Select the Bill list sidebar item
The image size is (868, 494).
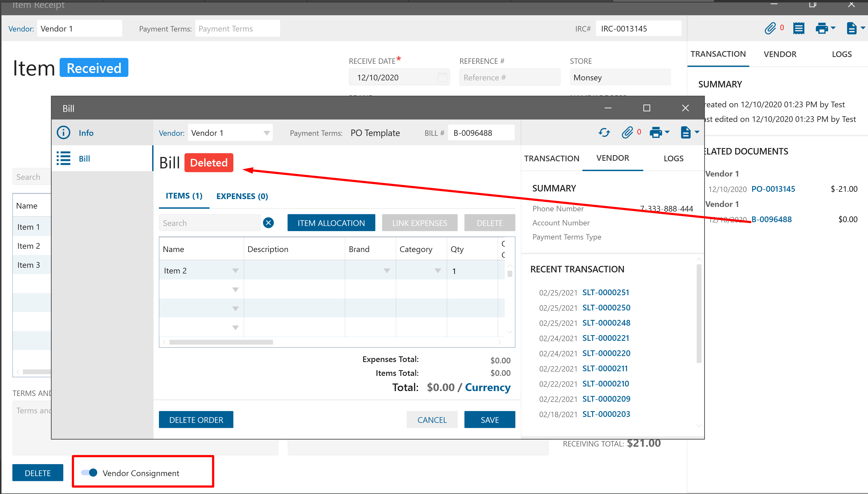pyautogui.click(x=84, y=158)
